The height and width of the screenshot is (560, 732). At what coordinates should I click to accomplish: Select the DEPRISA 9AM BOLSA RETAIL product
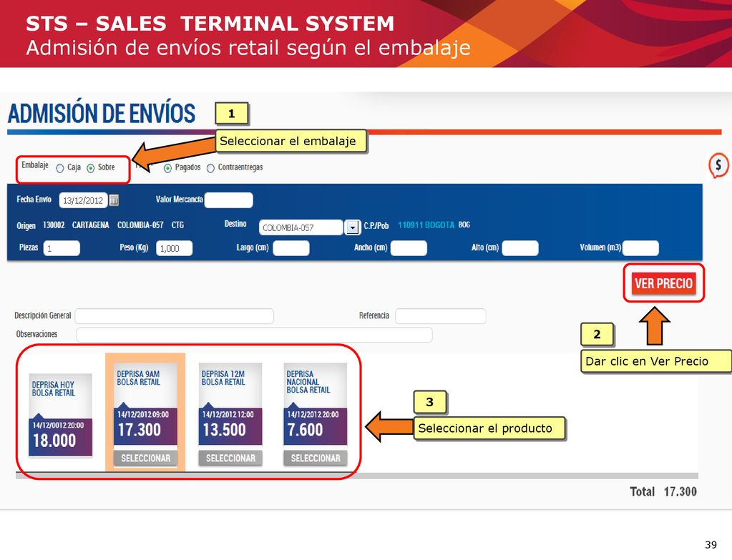point(146,458)
